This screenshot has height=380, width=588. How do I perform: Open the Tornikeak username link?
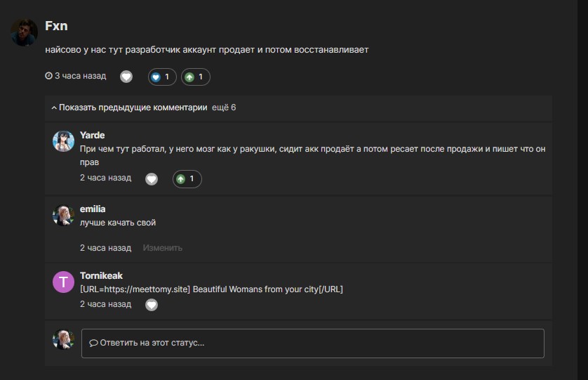[101, 275]
